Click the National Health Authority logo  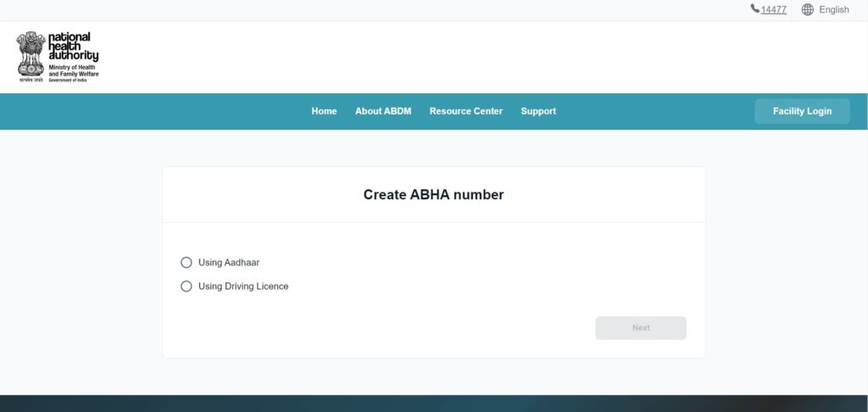(x=58, y=57)
